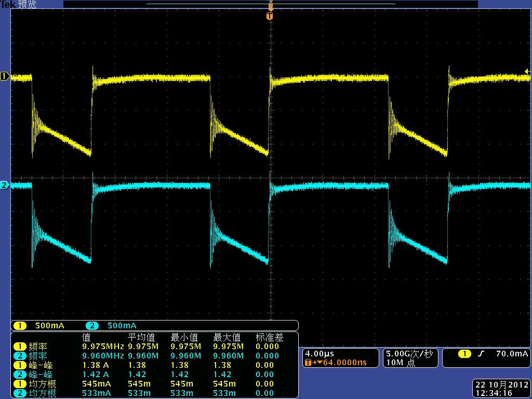The width and height of the screenshot is (532, 399).
Task: Click the 平均值 column header
Action: pos(141,338)
